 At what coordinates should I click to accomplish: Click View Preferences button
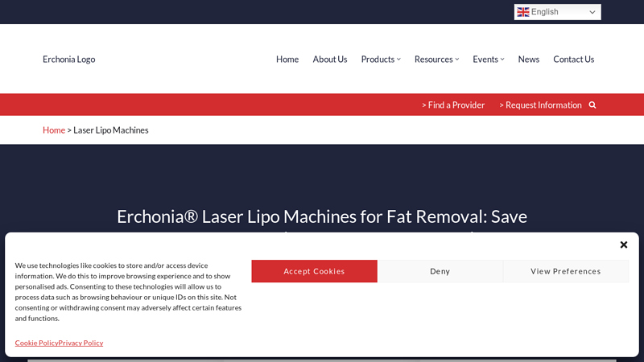coord(566,271)
